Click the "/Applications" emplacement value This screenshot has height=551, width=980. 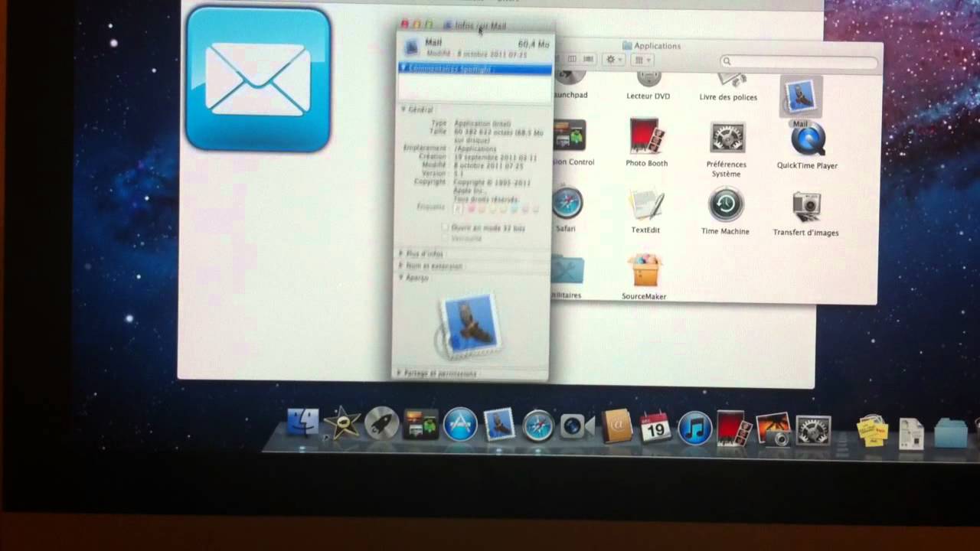point(476,148)
